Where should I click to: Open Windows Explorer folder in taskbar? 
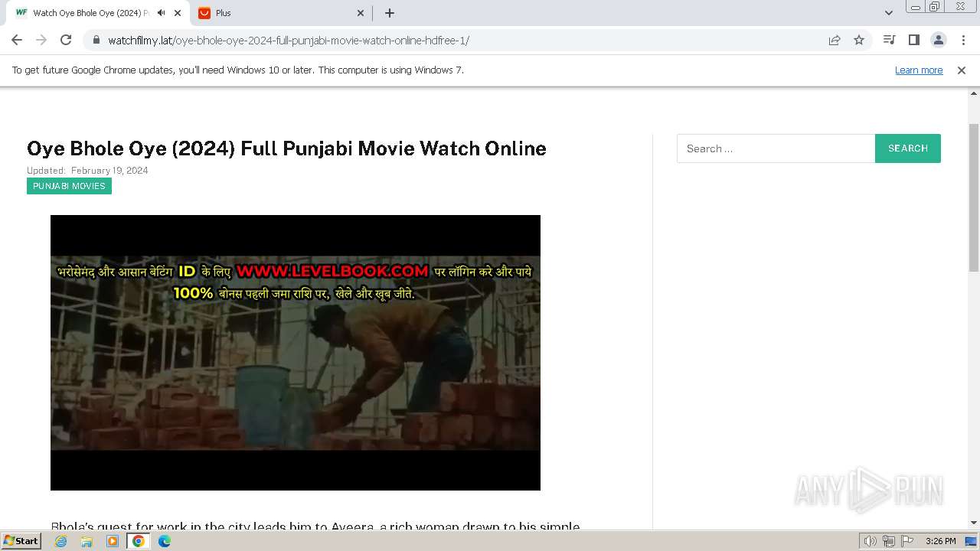[x=87, y=541]
